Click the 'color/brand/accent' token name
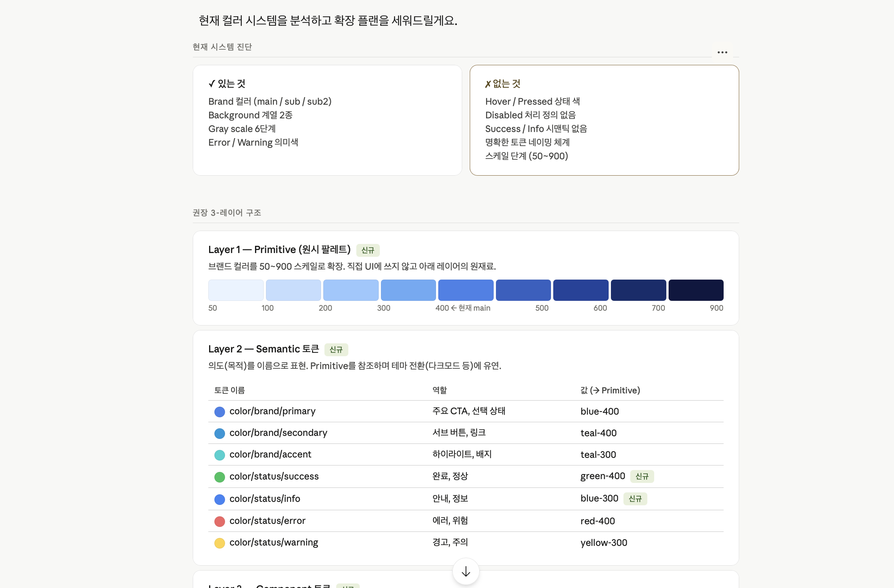 (x=270, y=454)
